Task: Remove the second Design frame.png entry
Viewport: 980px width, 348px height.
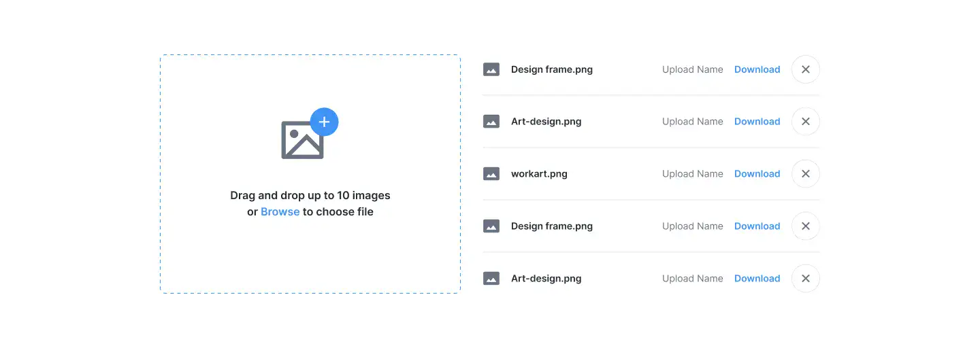Action: (x=806, y=226)
